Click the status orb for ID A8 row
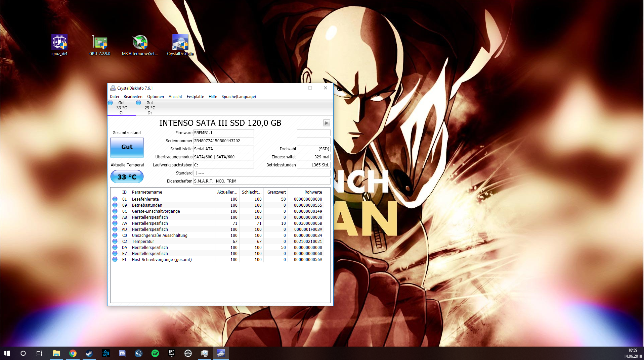The height and width of the screenshot is (360, 644). point(115,217)
